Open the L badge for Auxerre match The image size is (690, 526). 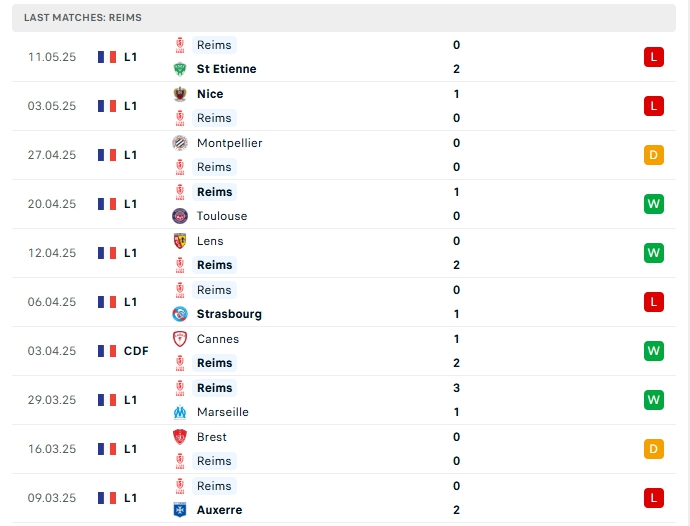coord(653,498)
